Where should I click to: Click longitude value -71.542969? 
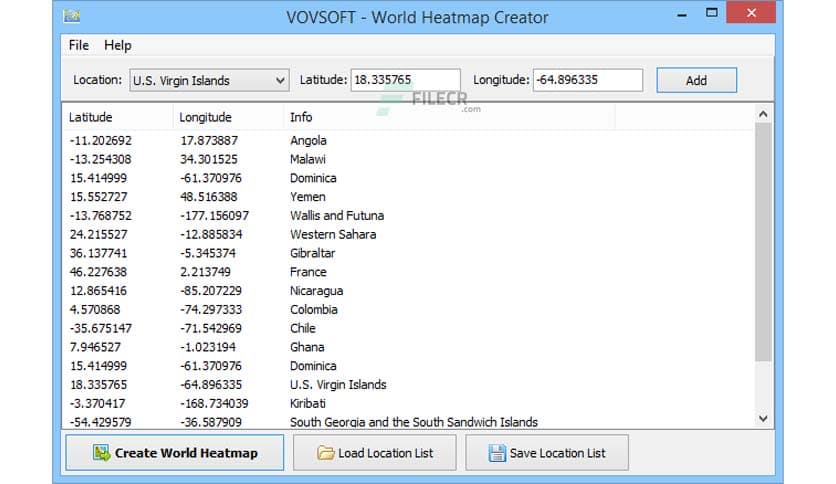tap(211, 328)
